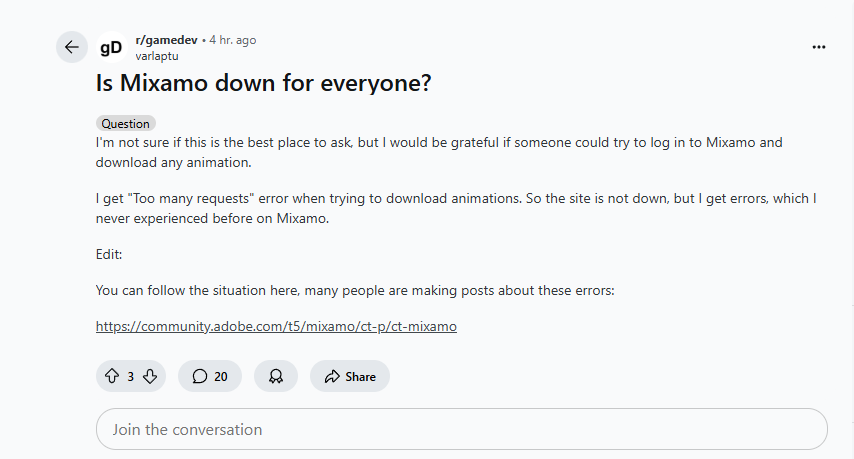Focus the Join the conversation field
This screenshot has height=459, width=854.
tap(461, 430)
